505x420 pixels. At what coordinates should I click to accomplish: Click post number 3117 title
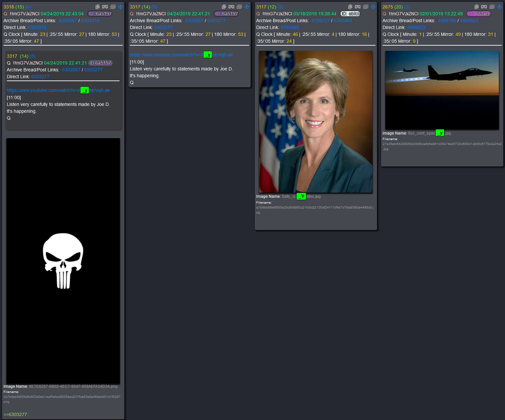click(261, 7)
